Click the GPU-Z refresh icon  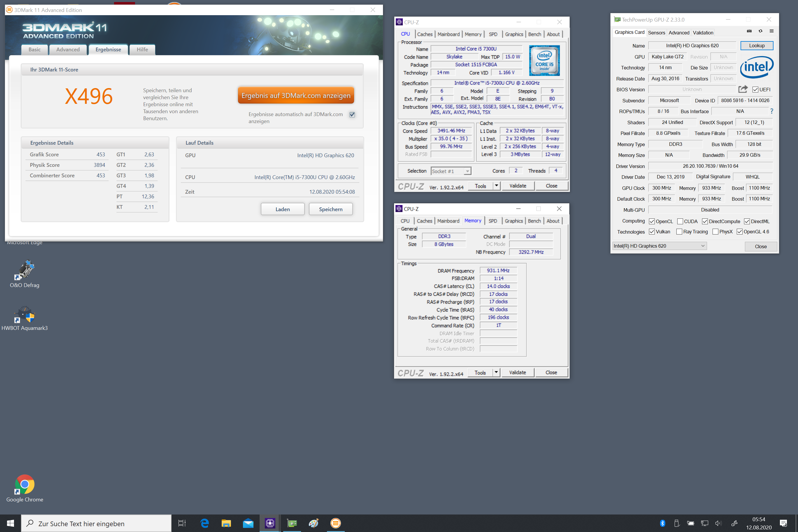click(760, 31)
